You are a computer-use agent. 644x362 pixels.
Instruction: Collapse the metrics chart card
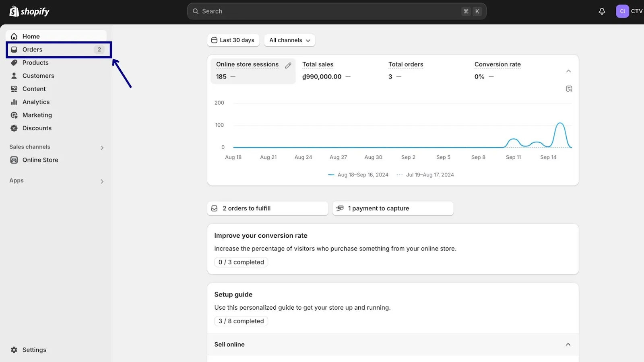568,71
